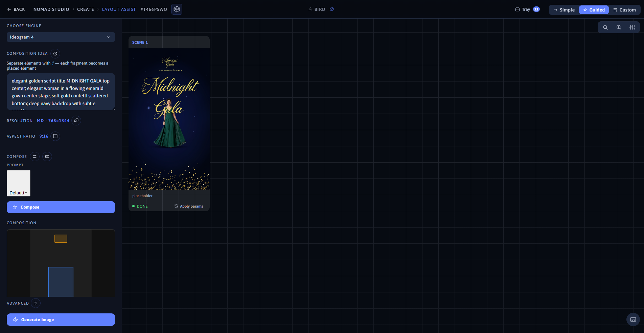This screenshot has height=333, width=644.
Task: Click into the composition idea text box
Action: tap(61, 92)
